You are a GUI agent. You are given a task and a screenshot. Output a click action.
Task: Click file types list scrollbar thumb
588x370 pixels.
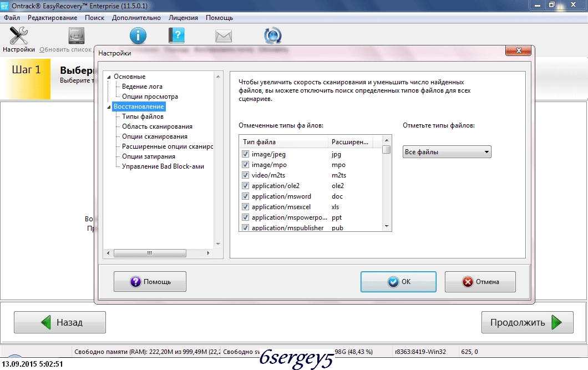point(387,150)
